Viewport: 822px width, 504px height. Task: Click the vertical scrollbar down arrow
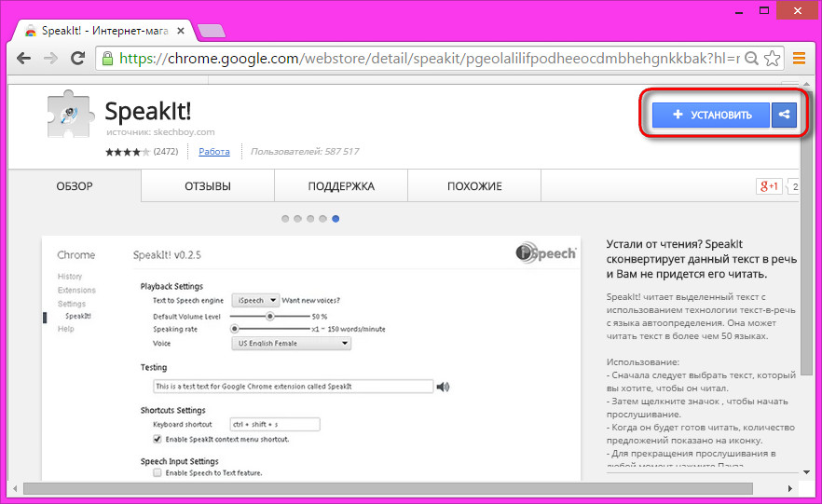(x=806, y=472)
